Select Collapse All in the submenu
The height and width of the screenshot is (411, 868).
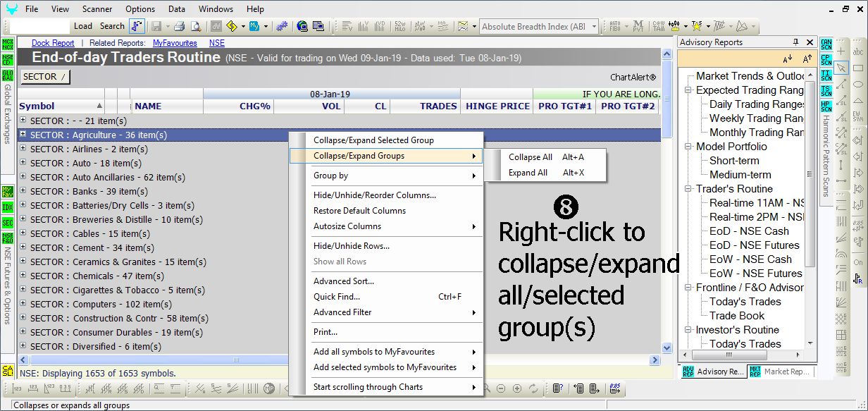coord(546,157)
